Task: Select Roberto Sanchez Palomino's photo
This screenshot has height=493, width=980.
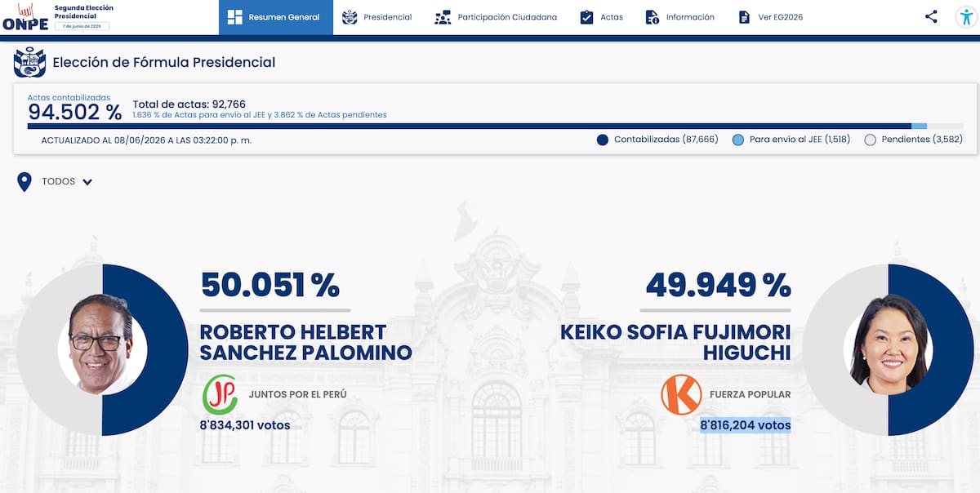Action: 102,344
